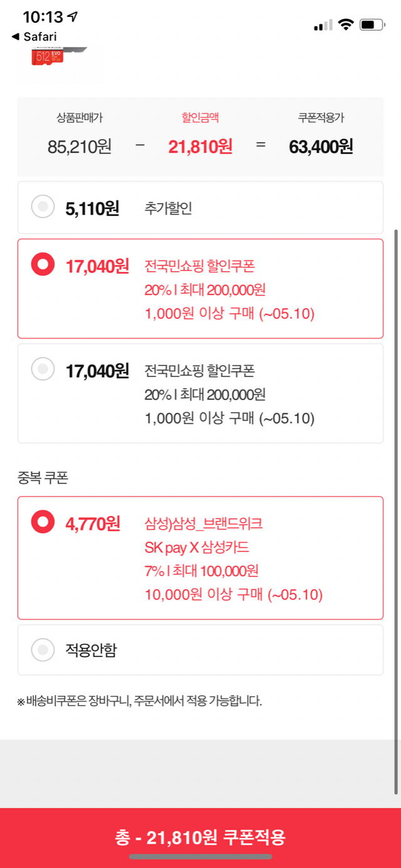Viewport: 401px width, 868px height.
Task: Tap the Wi-Fi status icon
Action: (x=345, y=24)
